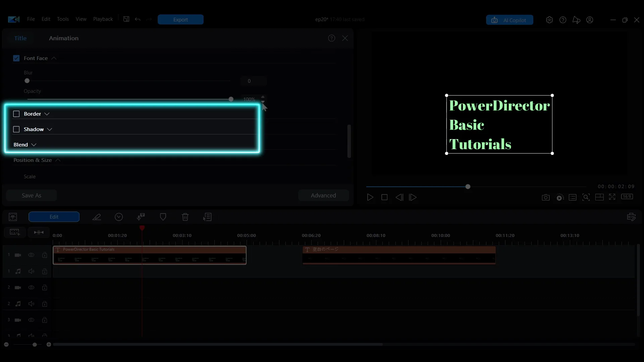The image size is (644, 362).
Task: Click the trash delete icon
Action: (185, 217)
